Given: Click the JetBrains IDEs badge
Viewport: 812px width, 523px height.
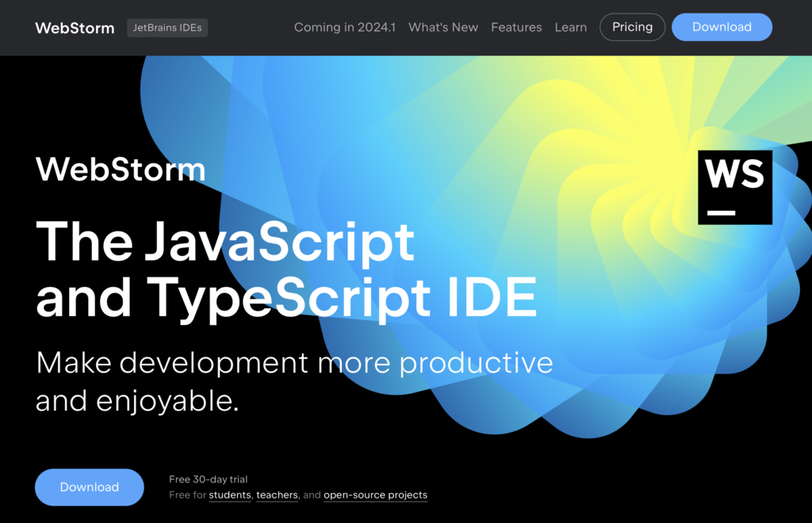Looking at the screenshot, I should coord(167,27).
